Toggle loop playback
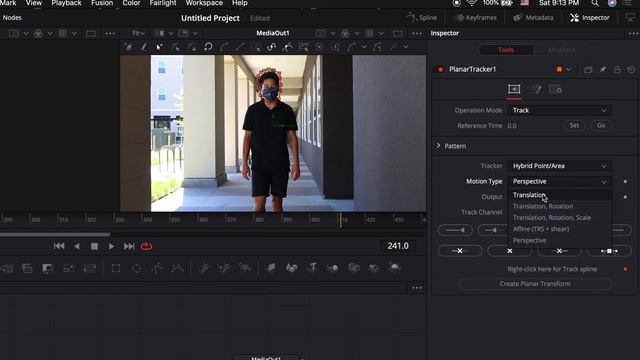The height and width of the screenshot is (360, 640). click(x=146, y=246)
